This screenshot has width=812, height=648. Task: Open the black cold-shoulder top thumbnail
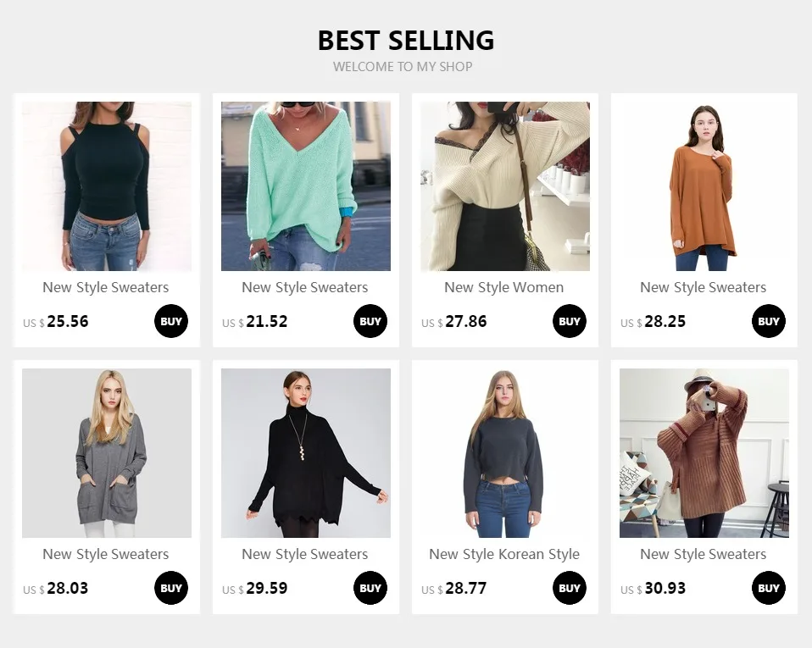(107, 186)
